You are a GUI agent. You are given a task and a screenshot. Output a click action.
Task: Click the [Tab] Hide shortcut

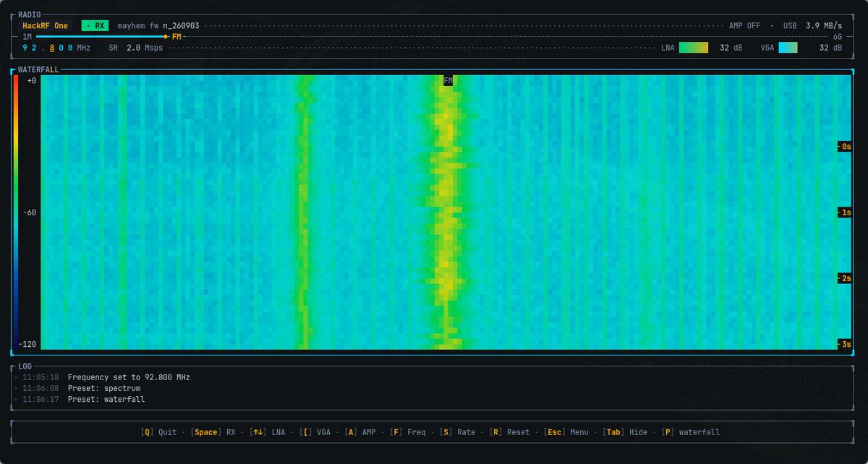pyautogui.click(x=626, y=432)
